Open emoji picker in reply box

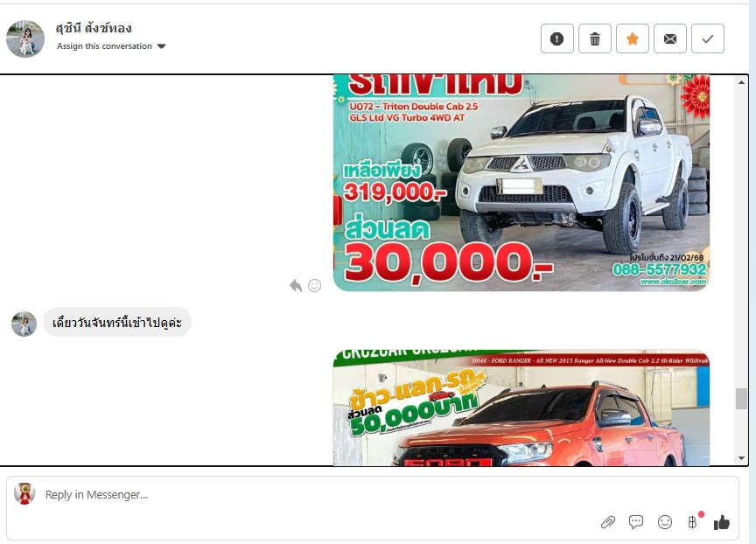pyautogui.click(x=665, y=522)
